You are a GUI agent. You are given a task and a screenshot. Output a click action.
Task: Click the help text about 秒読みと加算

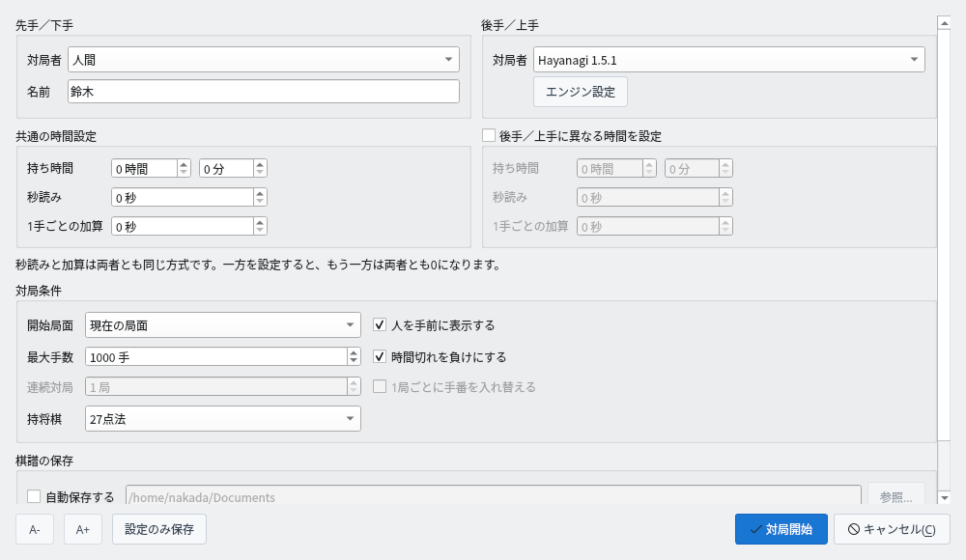(259, 265)
